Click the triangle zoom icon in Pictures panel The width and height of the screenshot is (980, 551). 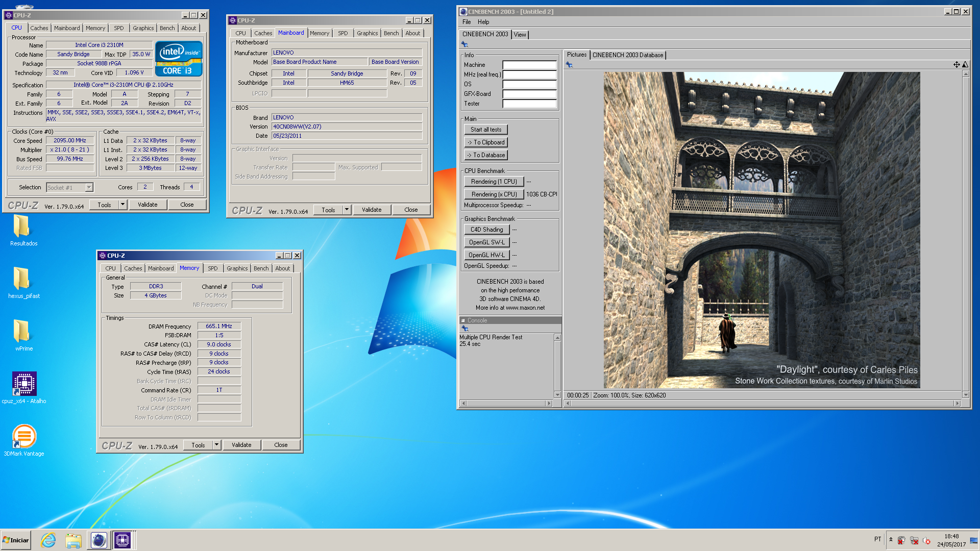point(965,65)
